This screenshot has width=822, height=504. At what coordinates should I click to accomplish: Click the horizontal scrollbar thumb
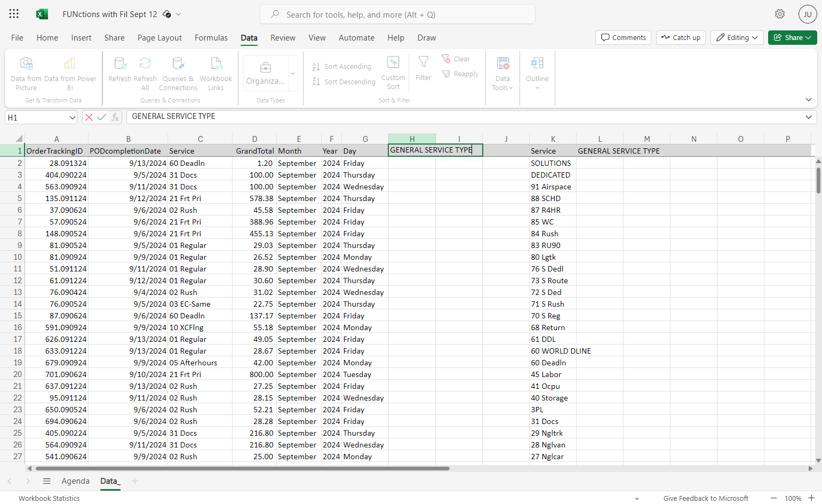pyautogui.click(x=243, y=468)
